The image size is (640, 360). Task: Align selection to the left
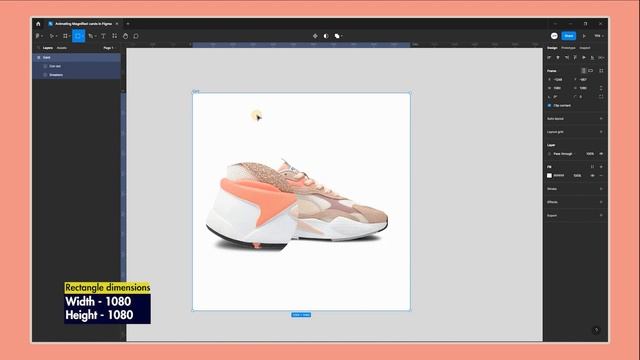[549, 58]
